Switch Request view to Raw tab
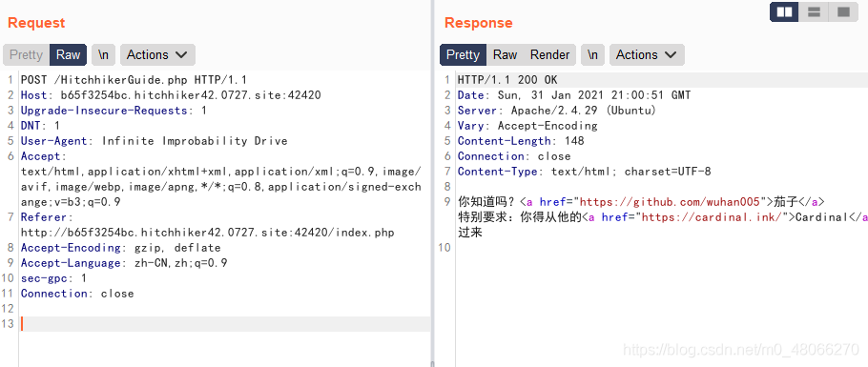 coord(68,54)
